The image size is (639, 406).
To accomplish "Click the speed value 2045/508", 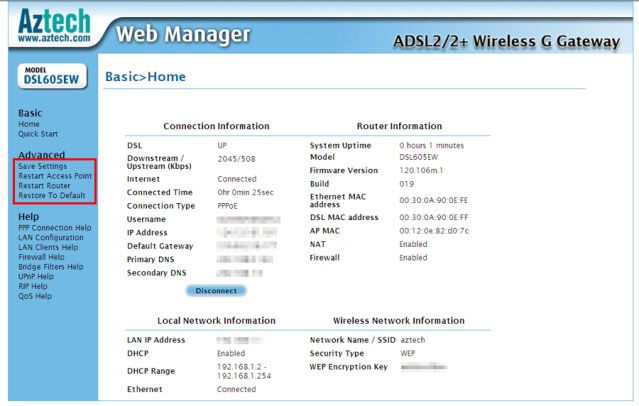I will (236, 159).
